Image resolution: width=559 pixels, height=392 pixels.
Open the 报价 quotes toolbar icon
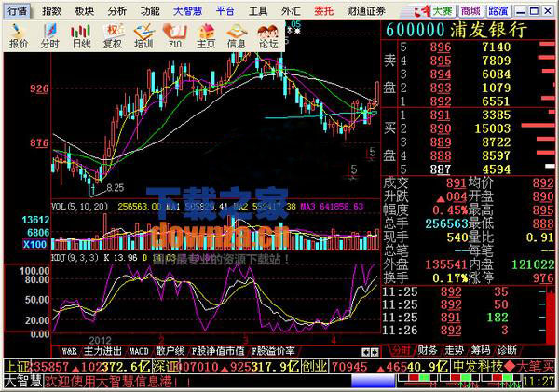(x=18, y=36)
